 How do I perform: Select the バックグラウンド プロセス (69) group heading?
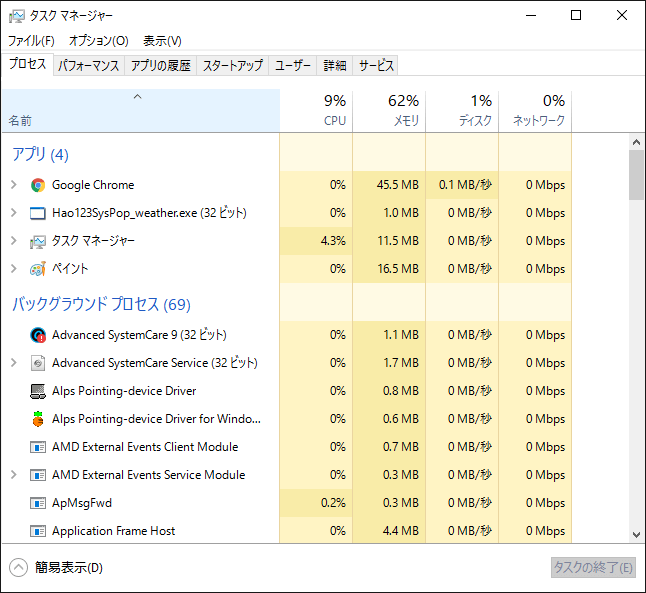(x=101, y=305)
